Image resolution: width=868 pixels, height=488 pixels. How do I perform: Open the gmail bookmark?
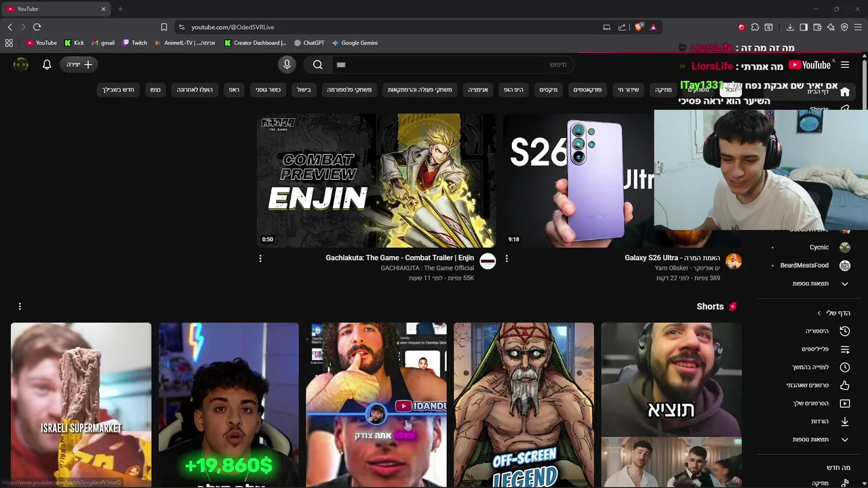[x=103, y=43]
